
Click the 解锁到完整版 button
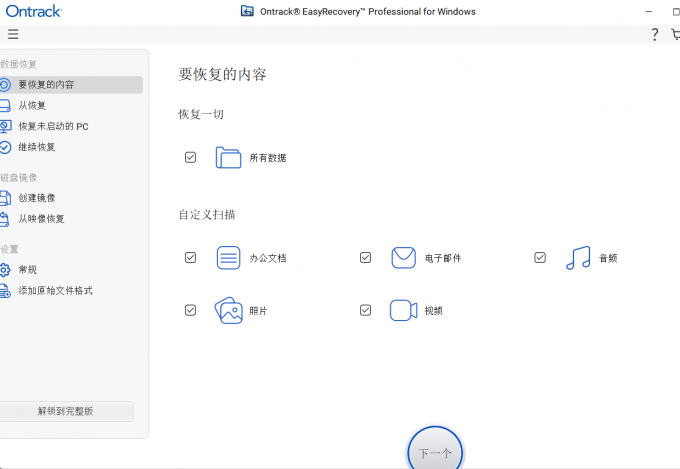pos(66,411)
